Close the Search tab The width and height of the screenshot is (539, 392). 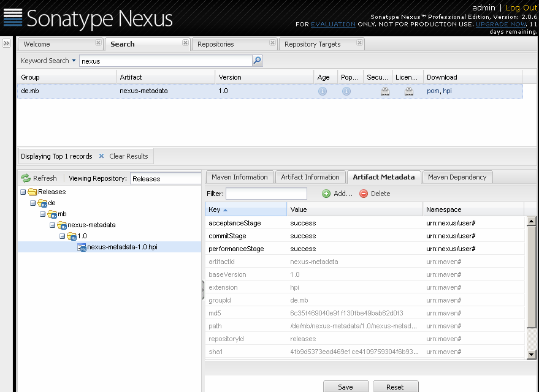pos(185,42)
